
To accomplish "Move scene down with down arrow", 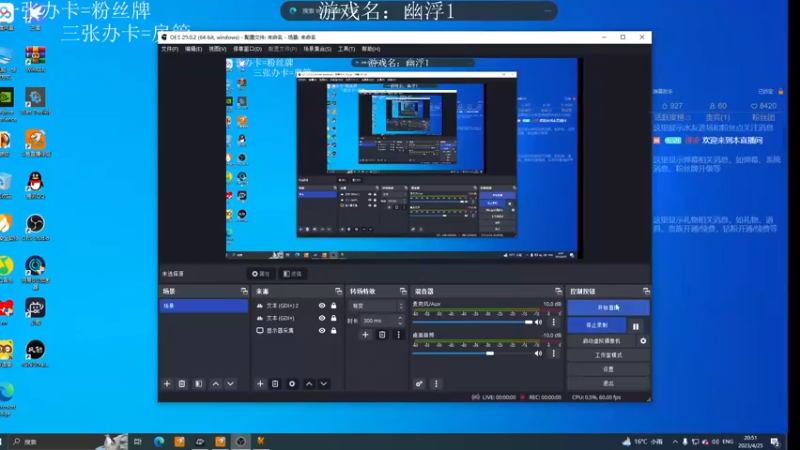I will coord(231,384).
